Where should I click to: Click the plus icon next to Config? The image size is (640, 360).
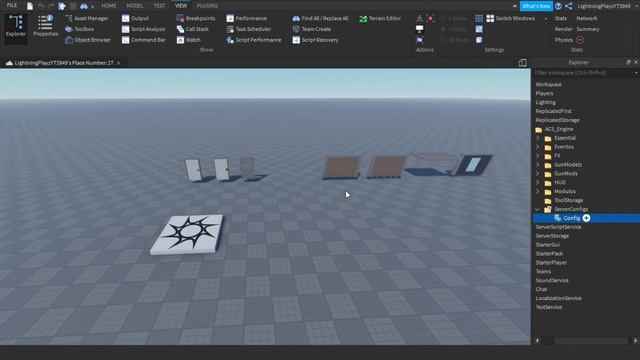586,218
